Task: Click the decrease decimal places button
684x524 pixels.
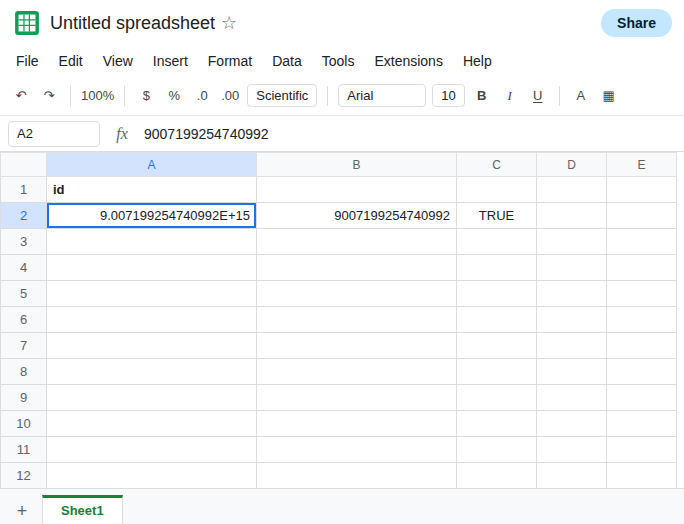Action: (202, 96)
